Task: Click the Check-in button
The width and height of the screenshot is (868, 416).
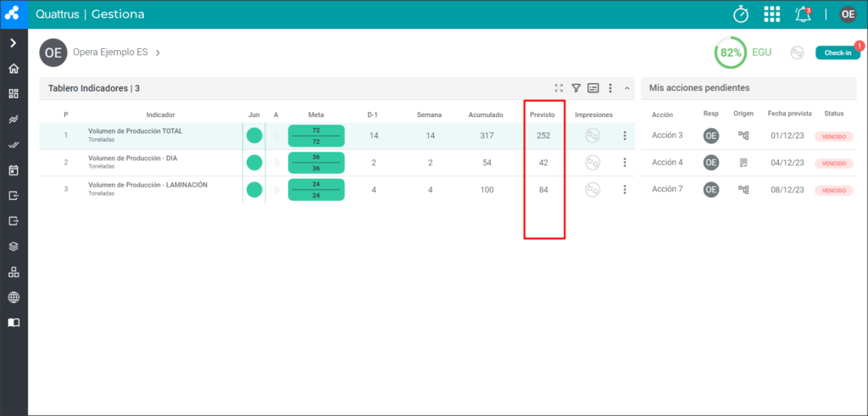Action: coord(837,53)
